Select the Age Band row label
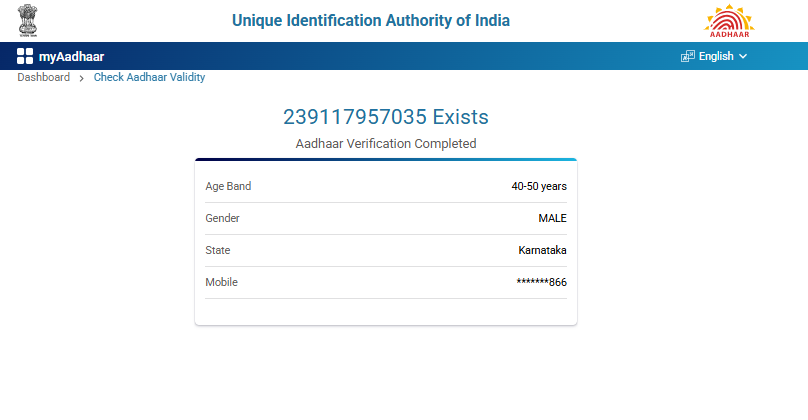Viewport: 808px width, 420px height. tap(228, 186)
